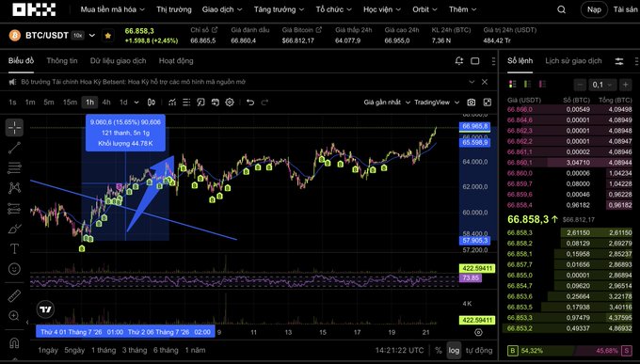Open Mua tiền mã hóa menu
640x364 pixels.
tap(112, 9)
